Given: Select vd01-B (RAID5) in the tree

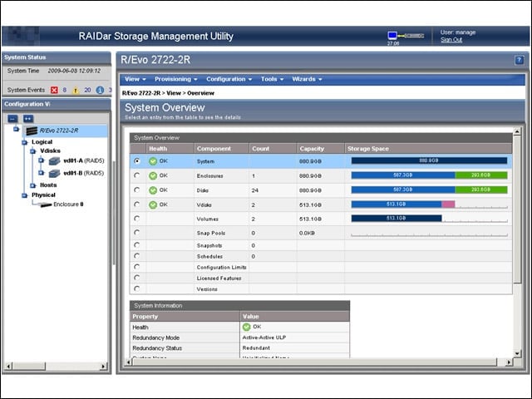Looking at the screenshot, I should coord(84,173).
